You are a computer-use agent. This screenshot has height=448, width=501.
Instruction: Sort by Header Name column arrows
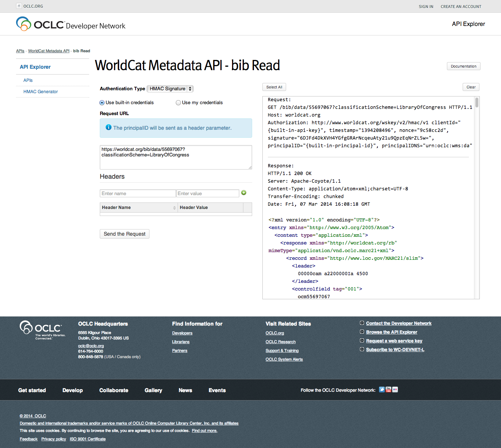pyautogui.click(x=174, y=208)
